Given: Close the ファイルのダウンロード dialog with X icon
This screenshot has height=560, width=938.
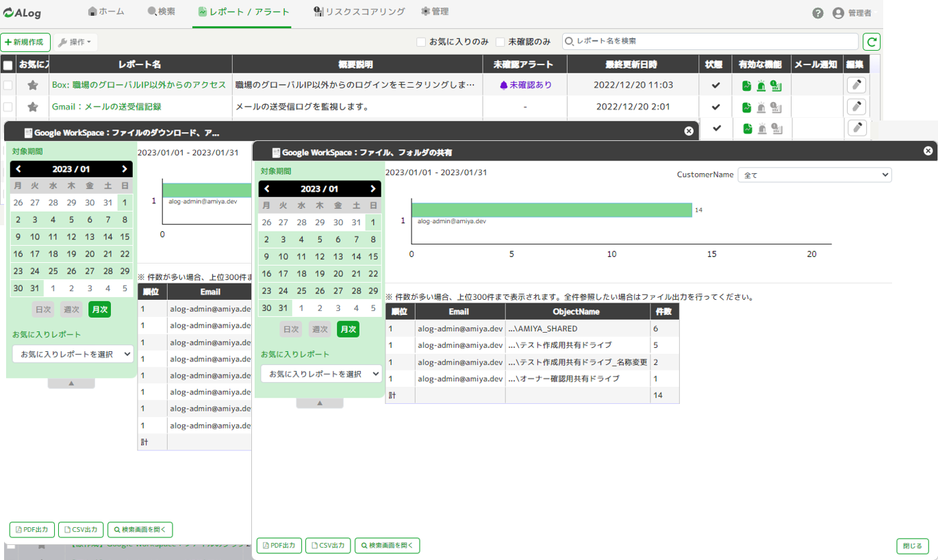Looking at the screenshot, I should [689, 131].
